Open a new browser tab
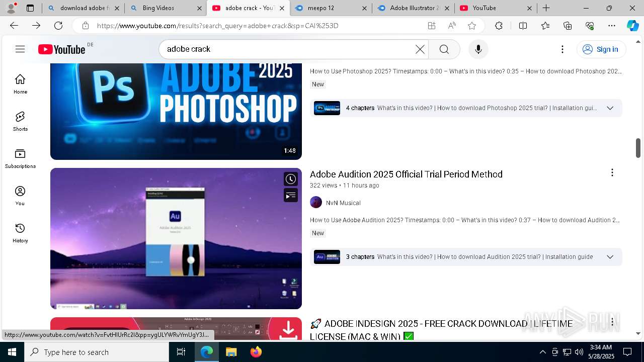644x362 pixels. click(546, 8)
